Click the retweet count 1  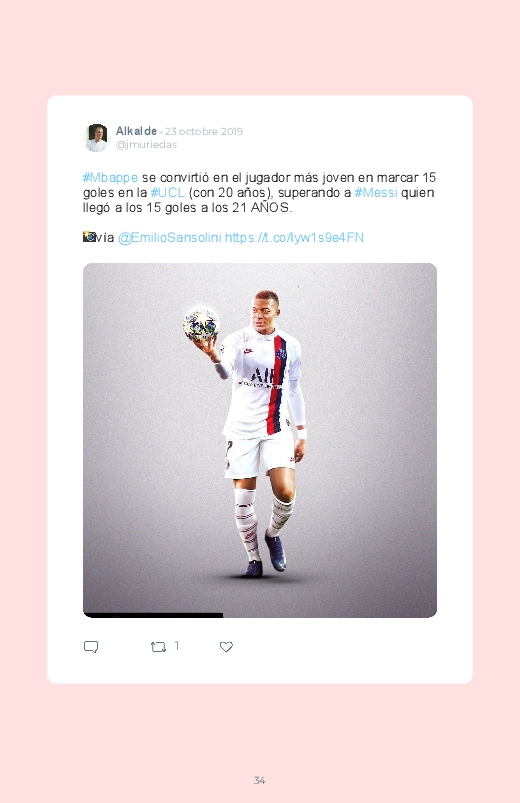point(177,646)
